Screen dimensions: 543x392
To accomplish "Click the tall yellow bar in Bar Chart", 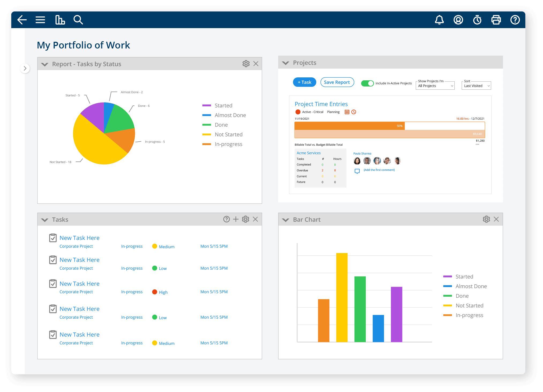I will point(342,297).
